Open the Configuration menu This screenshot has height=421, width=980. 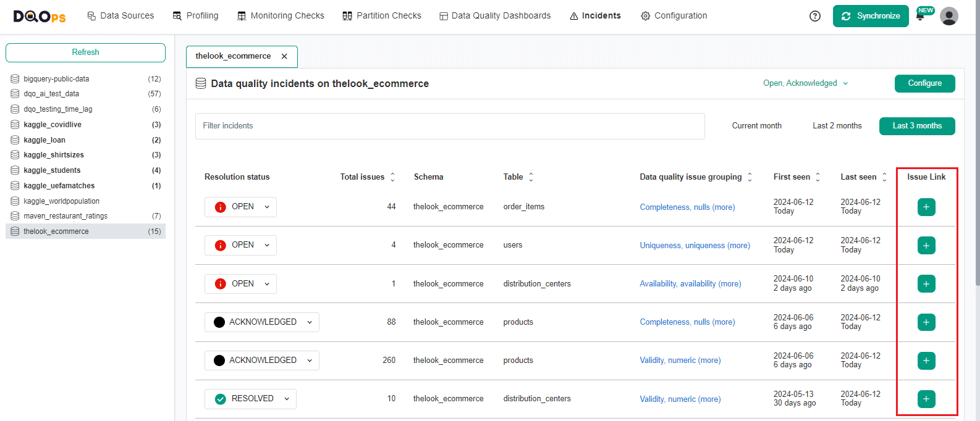[674, 16]
